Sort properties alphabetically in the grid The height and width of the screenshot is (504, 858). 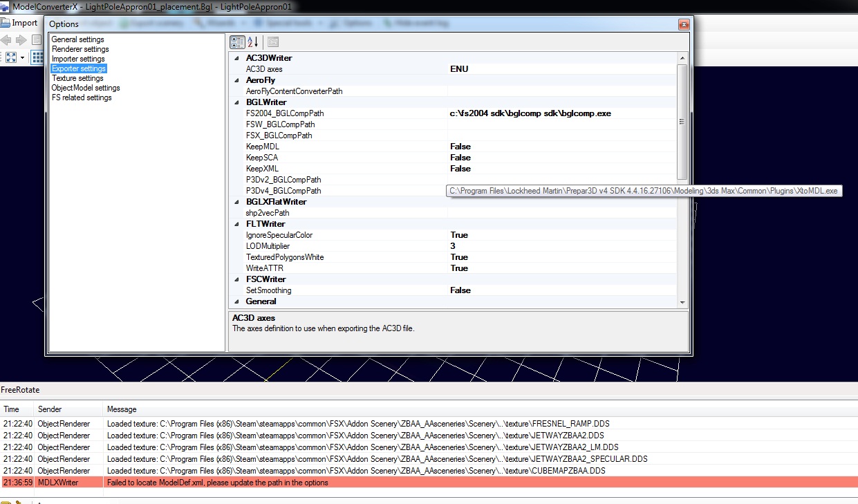(252, 41)
